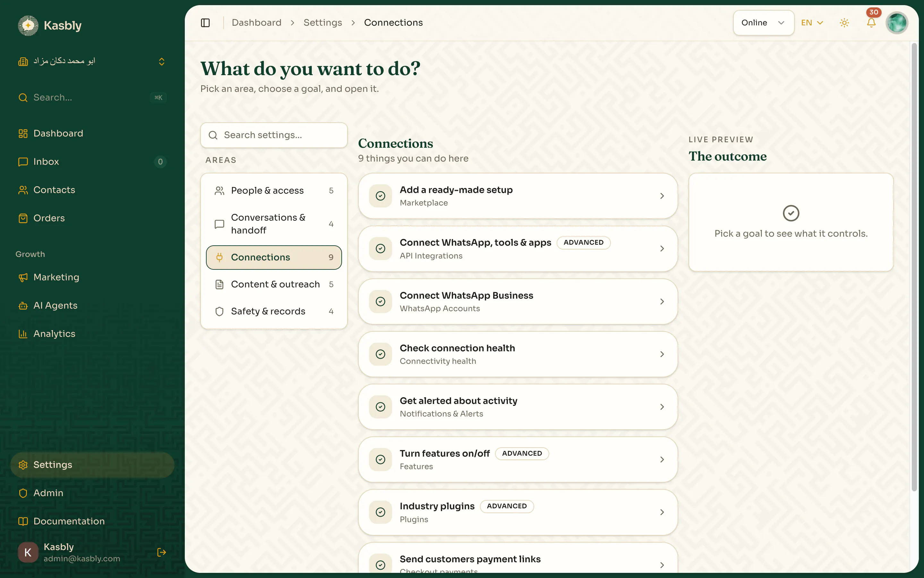Click the Inbox message icon

[x=23, y=162]
